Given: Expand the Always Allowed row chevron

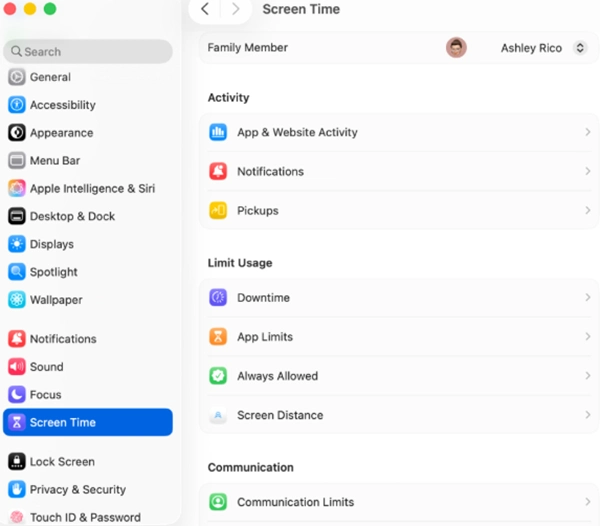Looking at the screenshot, I should point(588,376).
